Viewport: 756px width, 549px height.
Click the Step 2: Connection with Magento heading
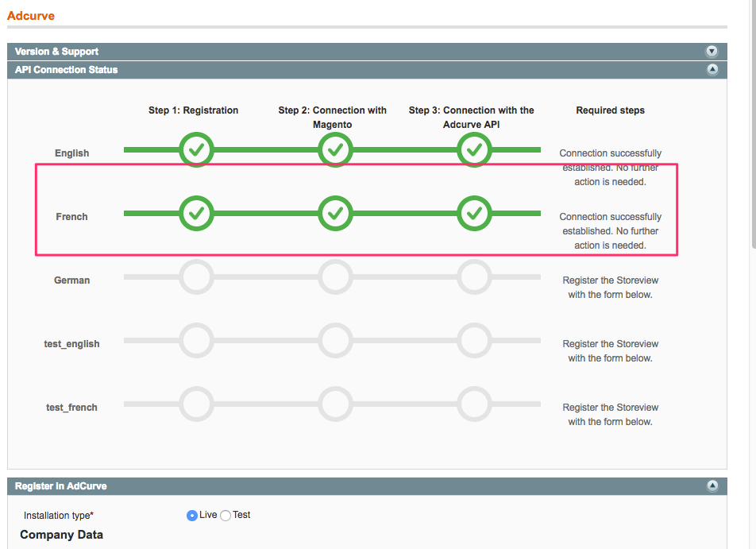[332, 118]
